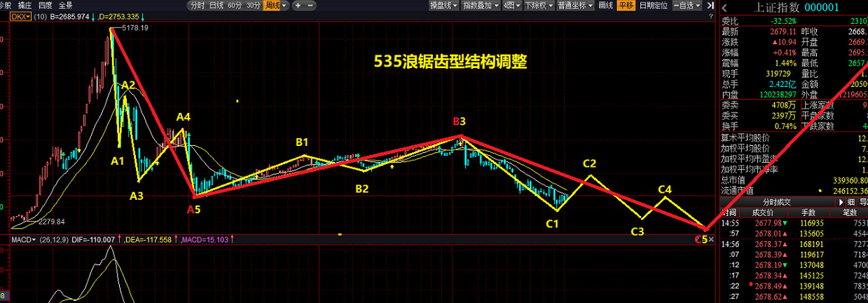The image size is (868, 303).
Task: Click the trade row priced 2678.01
Action: tap(794, 234)
